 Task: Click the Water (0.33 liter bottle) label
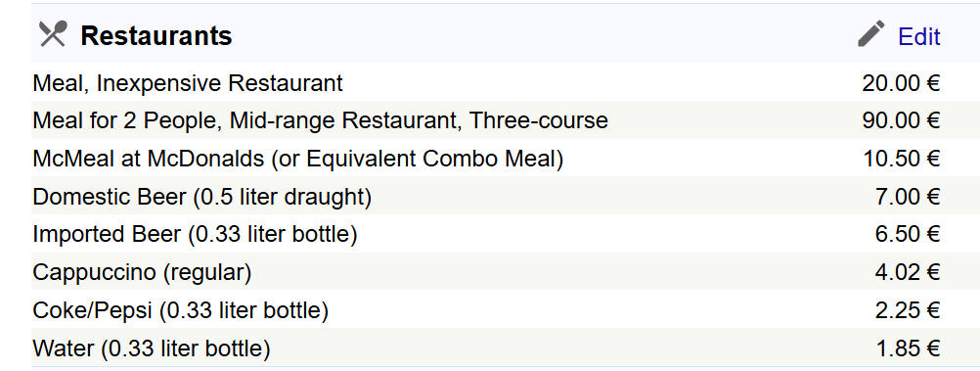(152, 348)
